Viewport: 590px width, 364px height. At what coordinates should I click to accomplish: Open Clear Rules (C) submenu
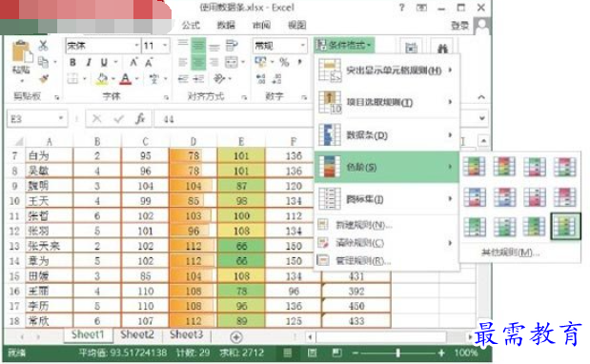[387, 243]
